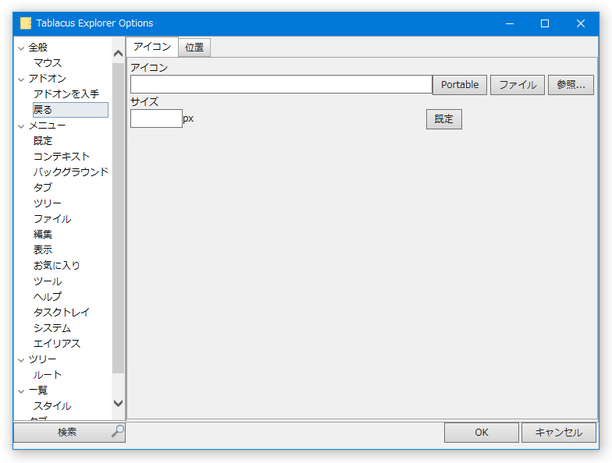Open the 参照... browse button
This screenshot has height=463, width=612.
[x=571, y=85]
